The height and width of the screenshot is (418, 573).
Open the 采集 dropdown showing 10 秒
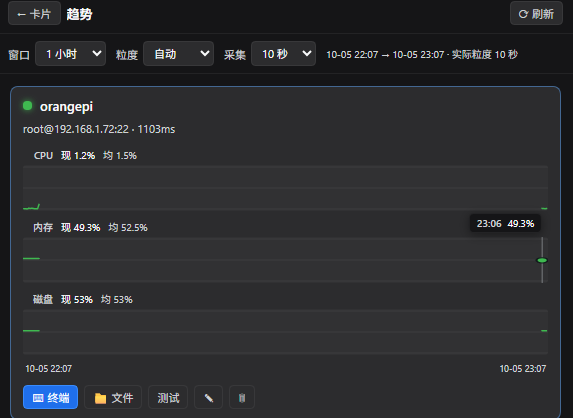[283, 54]
